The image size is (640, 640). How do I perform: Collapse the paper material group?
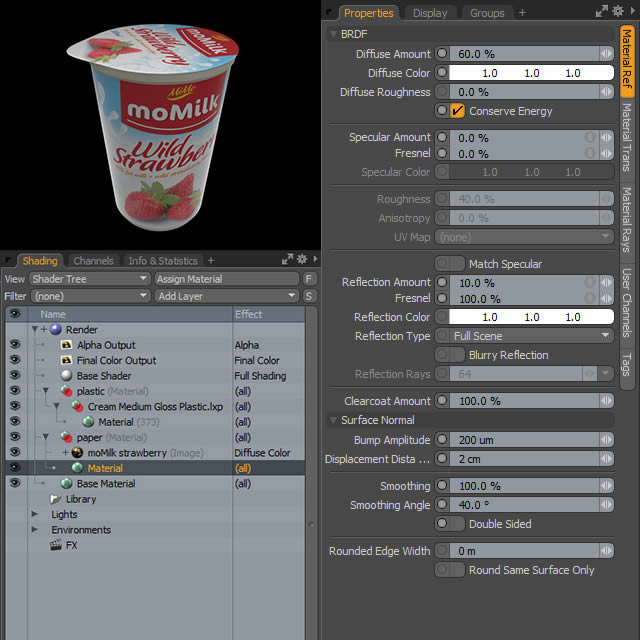pyautogui.click(x=46, y=437)
